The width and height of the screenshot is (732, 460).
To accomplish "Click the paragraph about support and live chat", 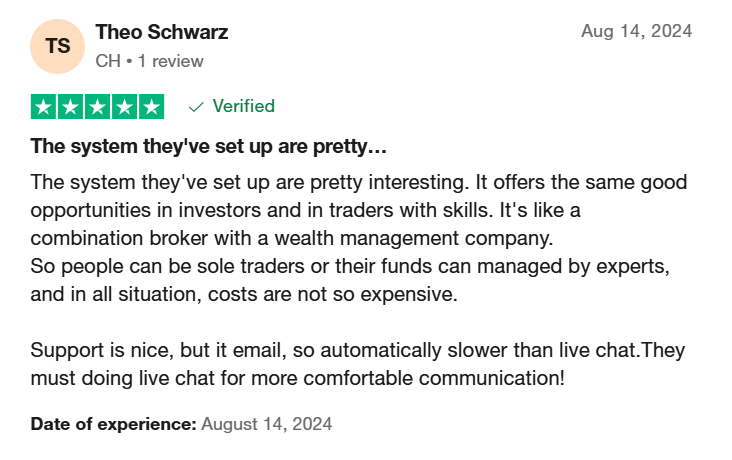I will 358,364.
